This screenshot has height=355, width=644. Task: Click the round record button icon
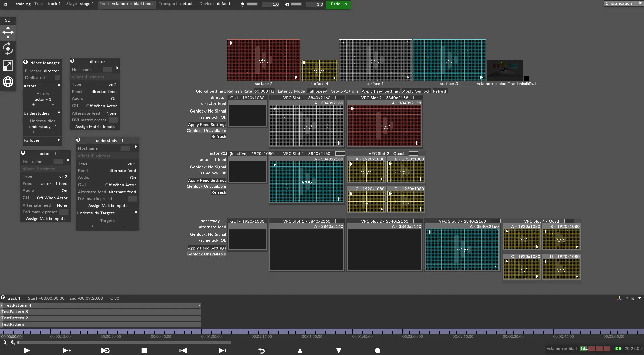coord(377,350)
